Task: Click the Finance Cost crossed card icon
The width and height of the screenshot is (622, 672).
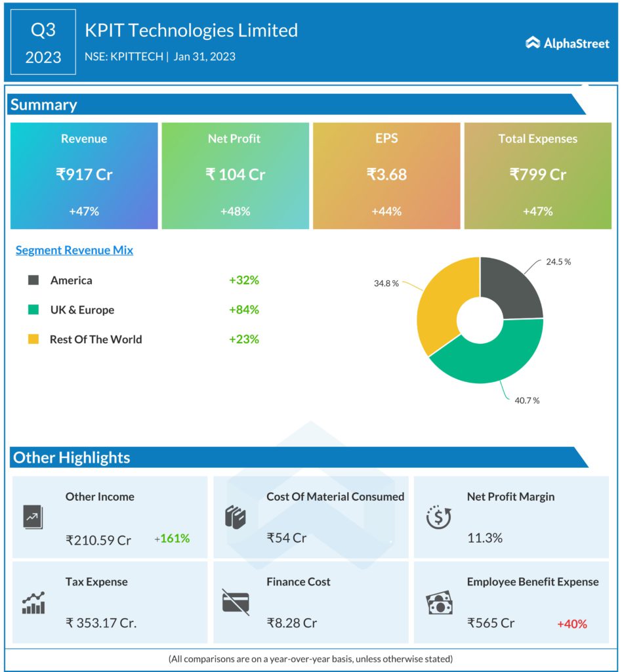Action: click(x=235, y=602)
